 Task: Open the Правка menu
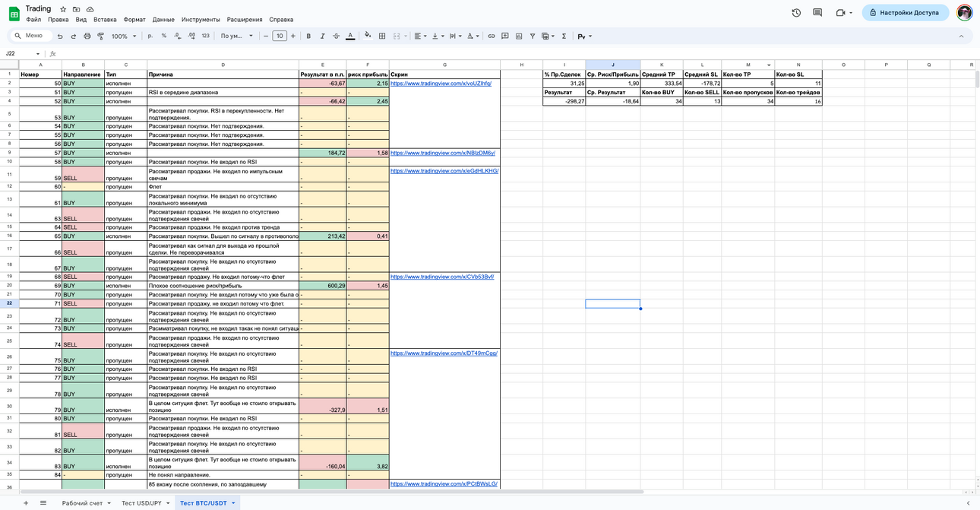[58, 20]
